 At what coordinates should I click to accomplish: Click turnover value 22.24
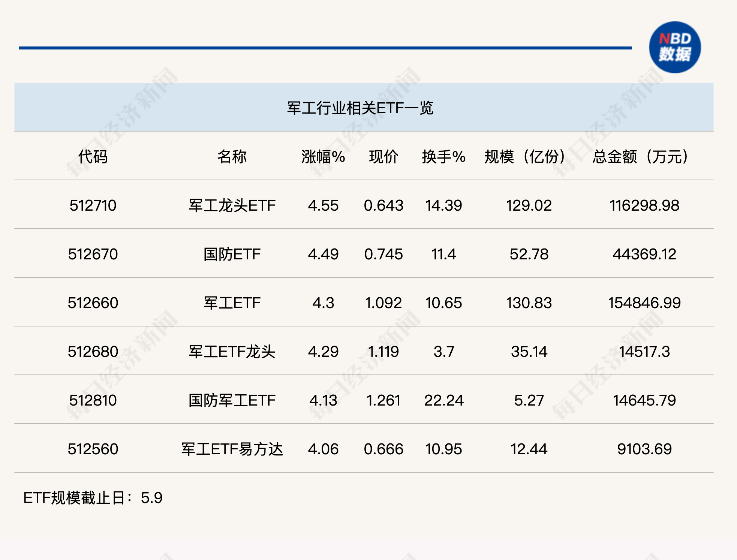(443, 400)
